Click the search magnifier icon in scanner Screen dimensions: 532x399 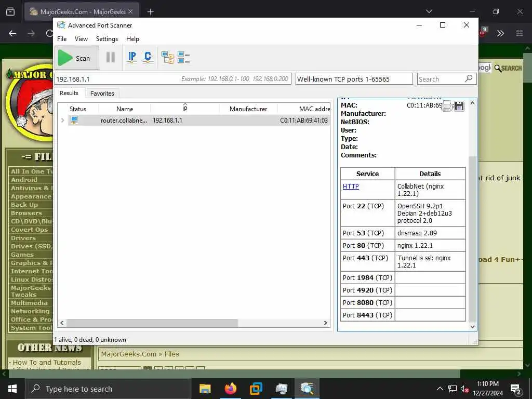click(x=469, y=79)
